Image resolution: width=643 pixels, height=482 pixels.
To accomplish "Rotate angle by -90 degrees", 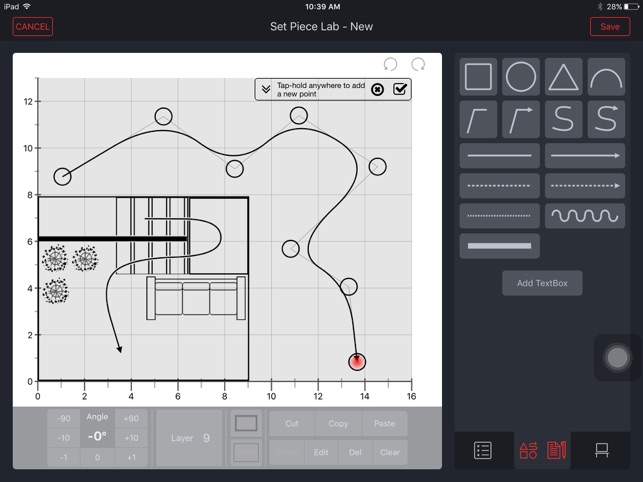I will pos(64,419).
